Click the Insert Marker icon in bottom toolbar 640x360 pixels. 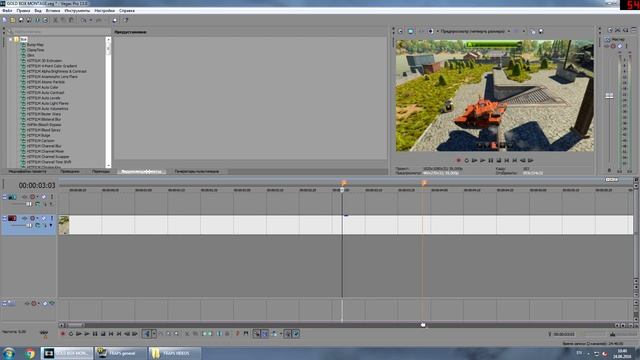(x=238, y=334)
